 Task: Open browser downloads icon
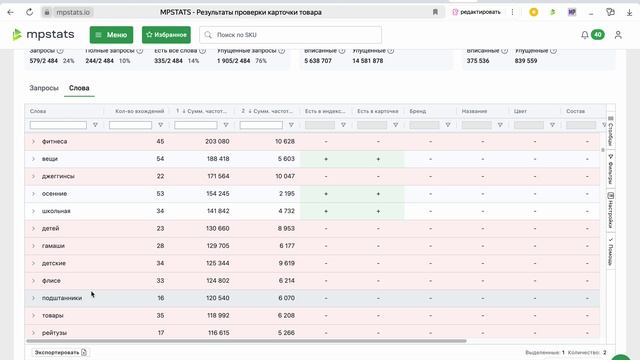(629, 12)
